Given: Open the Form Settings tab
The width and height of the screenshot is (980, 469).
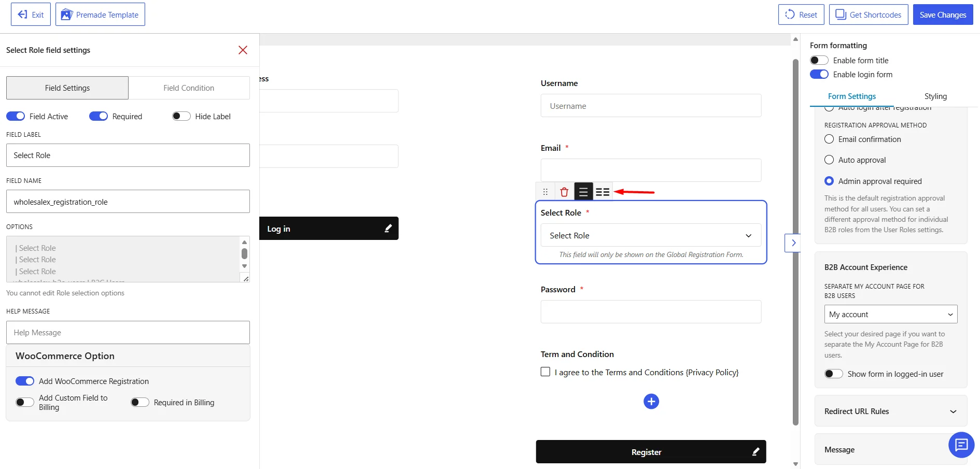Looking at the screenshot, I should coord(851,96).
